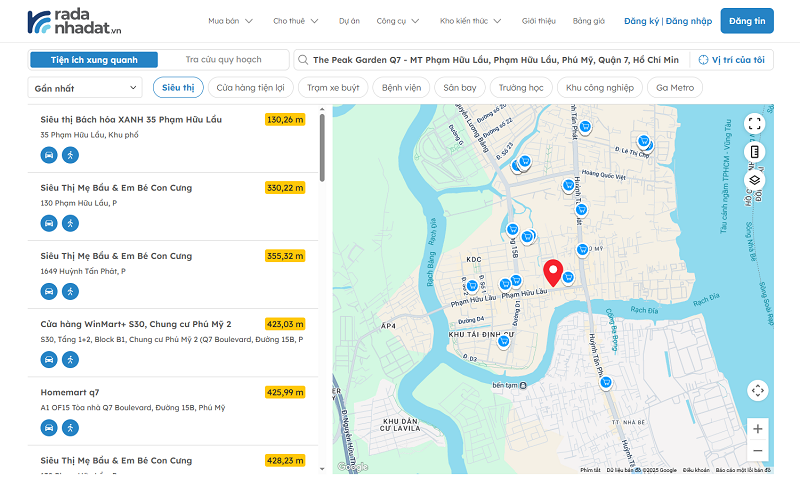Click the results list scrollbar thumb
Image resolution: width=800 pixels, height=488 pixels.
click(x=322, y=148)
